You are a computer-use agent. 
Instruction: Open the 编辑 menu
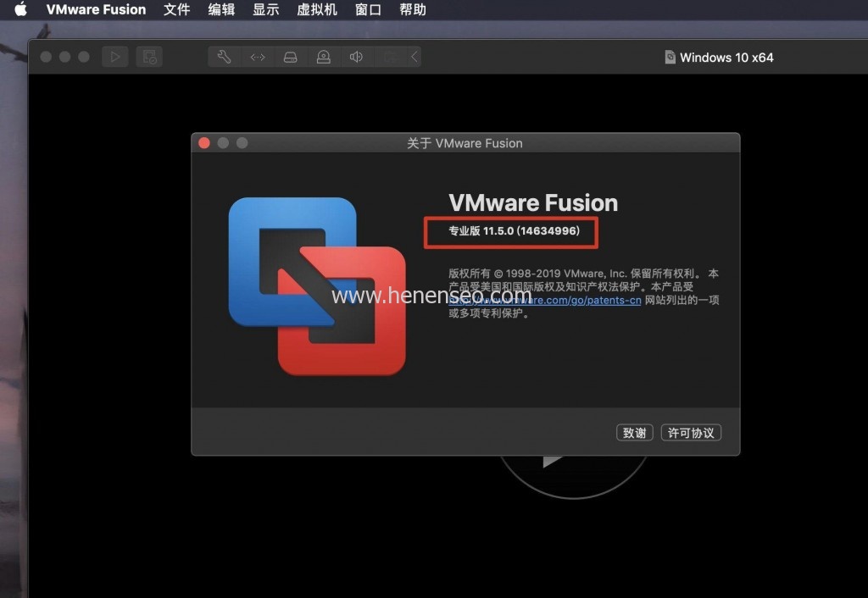coord(221,10)
